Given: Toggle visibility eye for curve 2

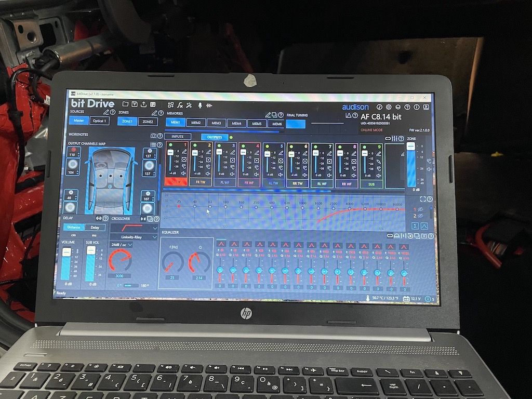Looking at the screenshot, I should coord(421,216).
